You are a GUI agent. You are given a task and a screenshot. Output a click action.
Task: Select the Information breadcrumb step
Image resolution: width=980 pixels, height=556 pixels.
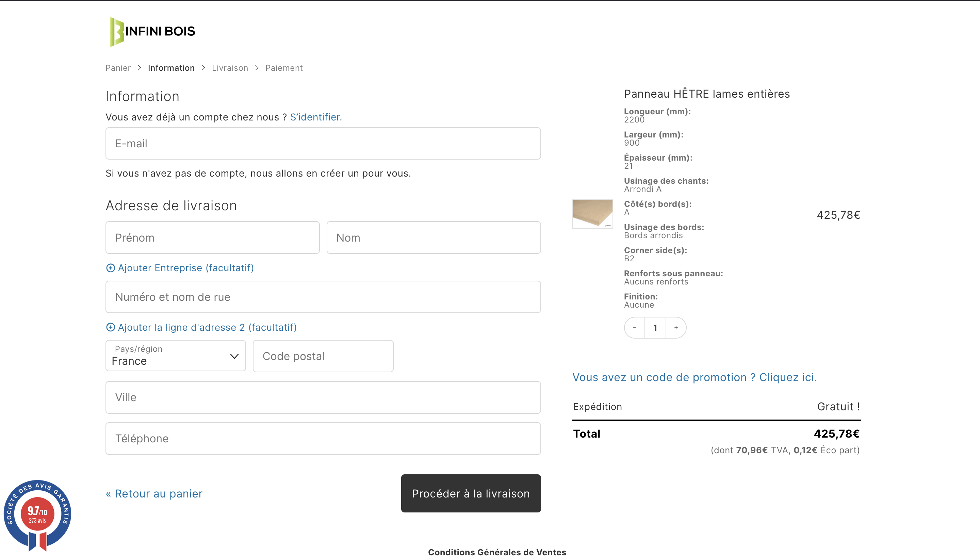coord(171,68)
